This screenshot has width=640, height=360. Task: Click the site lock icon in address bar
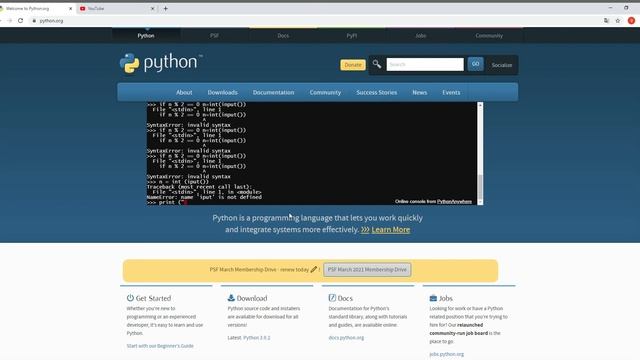coord(34,20)
